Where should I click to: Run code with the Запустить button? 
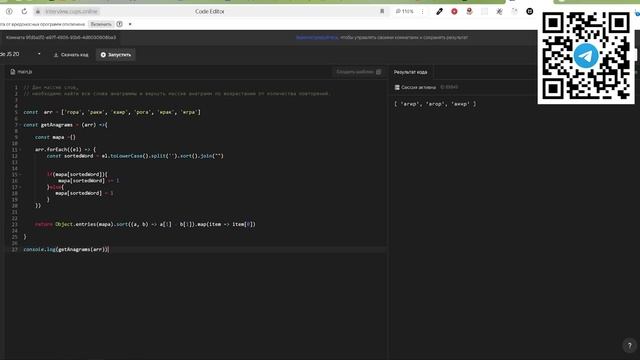116,55
